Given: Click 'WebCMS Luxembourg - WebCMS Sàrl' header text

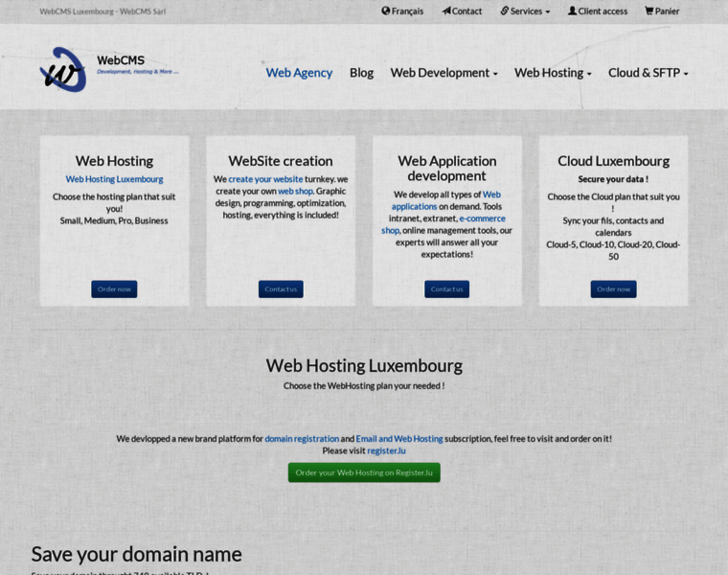Looking at the screenshot, I should coord(102,11).
